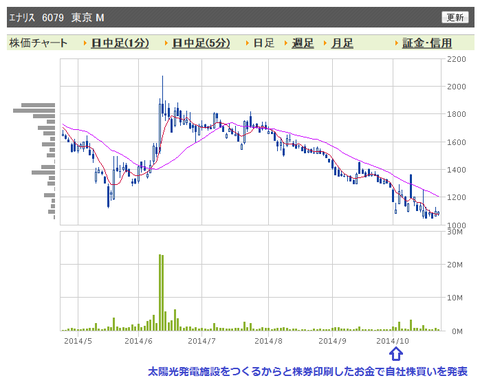Click the 更新 refresh button

point(455,17)
